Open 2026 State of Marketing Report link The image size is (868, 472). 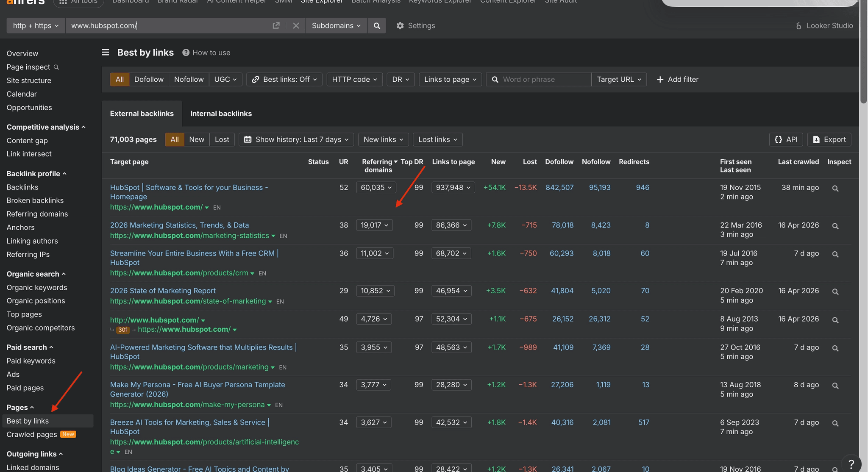(163, 291)
